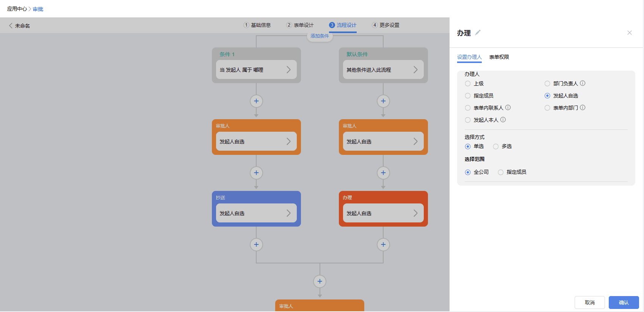The image size is (644, 312).
Task: Click 确认 button
Action: point(624,303)
